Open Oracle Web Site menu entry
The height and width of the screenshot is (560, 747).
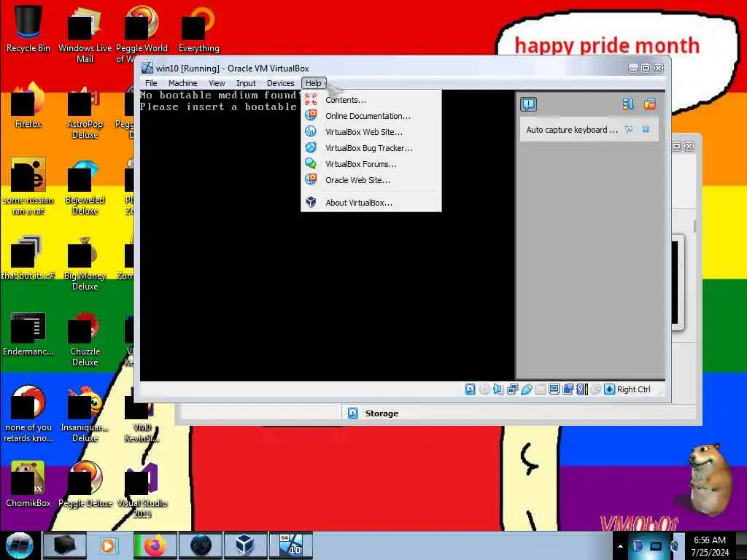point(371,180)
